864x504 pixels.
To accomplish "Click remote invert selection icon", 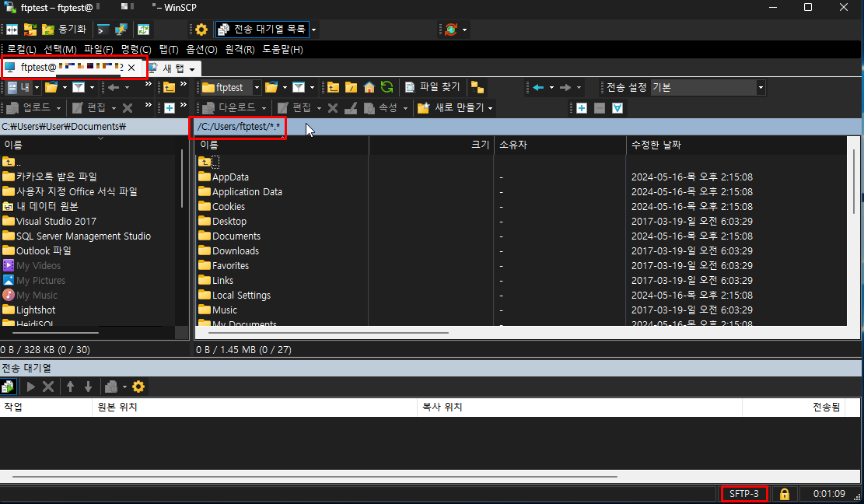I will tap(617, 108).
